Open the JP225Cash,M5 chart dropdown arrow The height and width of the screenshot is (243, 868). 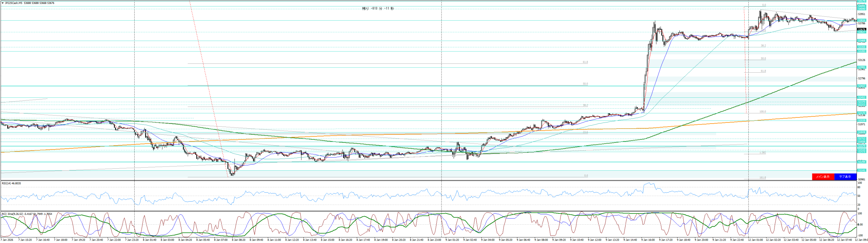point(3,3)
